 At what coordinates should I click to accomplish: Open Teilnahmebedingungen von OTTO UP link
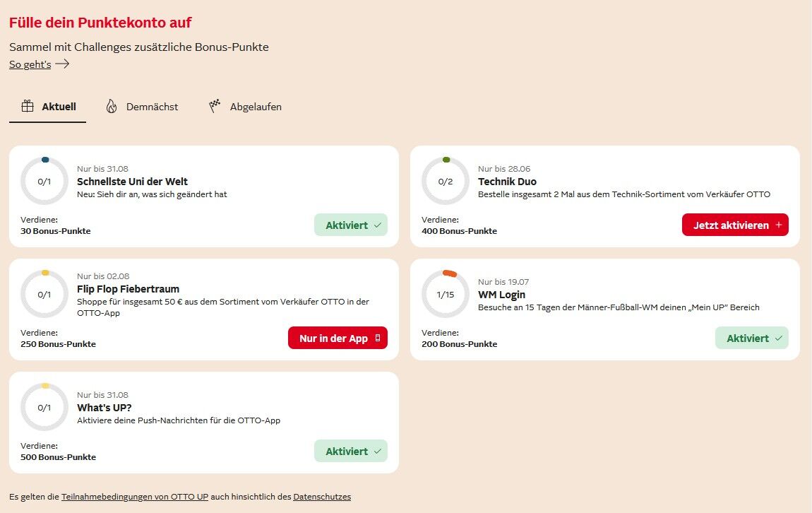pyautogui.click(x=135, y=497)
